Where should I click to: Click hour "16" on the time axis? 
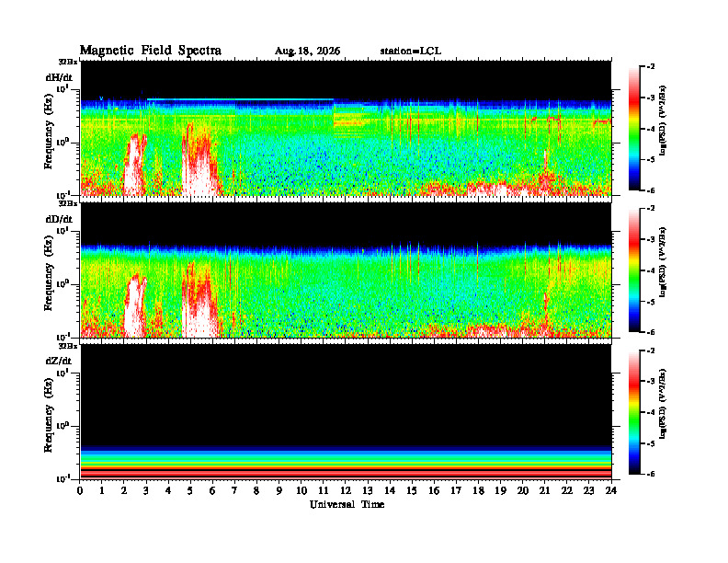click(x=434, y=491)
